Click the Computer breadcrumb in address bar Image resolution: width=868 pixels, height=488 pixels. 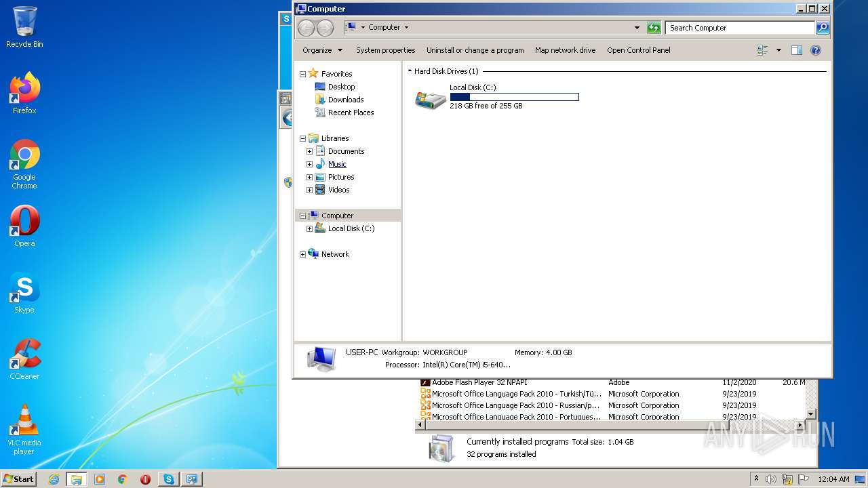click(x=384, y=28)
